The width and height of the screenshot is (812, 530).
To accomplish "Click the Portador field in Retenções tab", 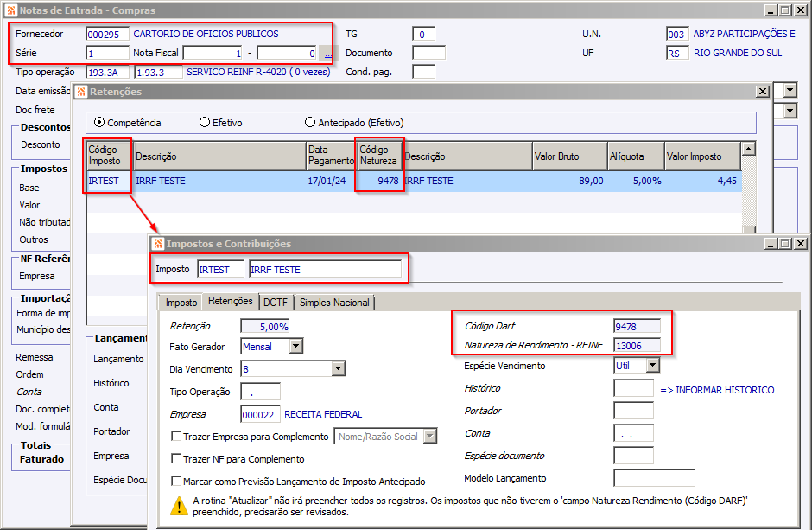I will point(633,411).
